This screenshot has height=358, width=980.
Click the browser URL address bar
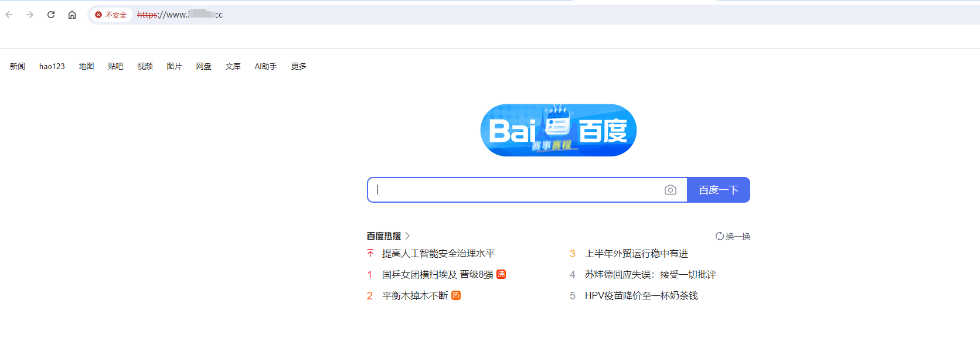point(469,15)
